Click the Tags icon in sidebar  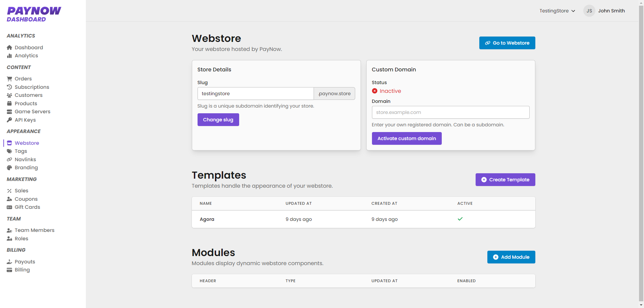click(9, 151)
